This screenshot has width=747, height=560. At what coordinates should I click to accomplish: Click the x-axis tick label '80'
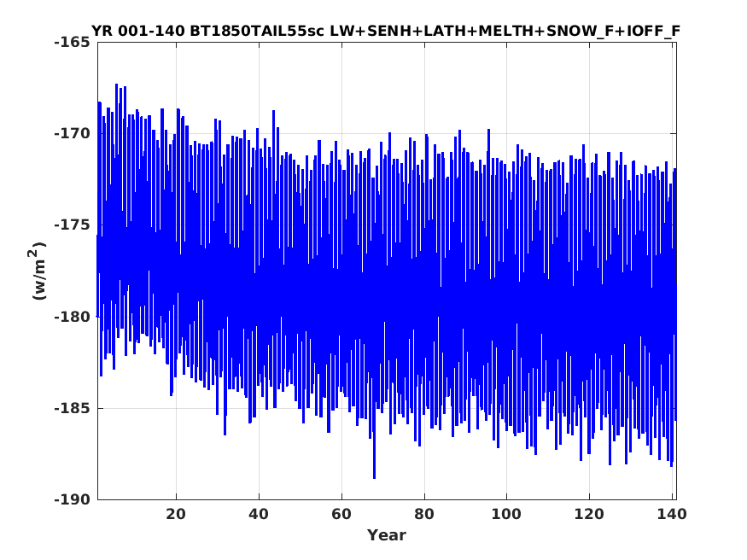tap(424, 514)
